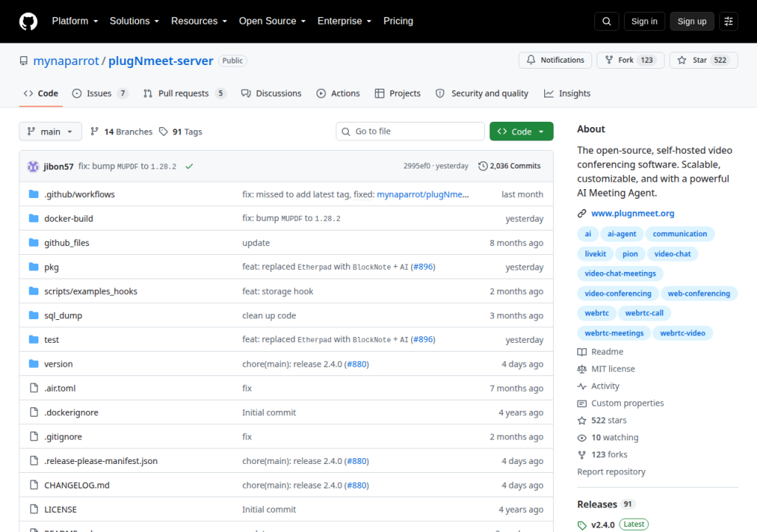Click the pkg folder icon
The width and height of the screenshot is (757, 532).
33,267
